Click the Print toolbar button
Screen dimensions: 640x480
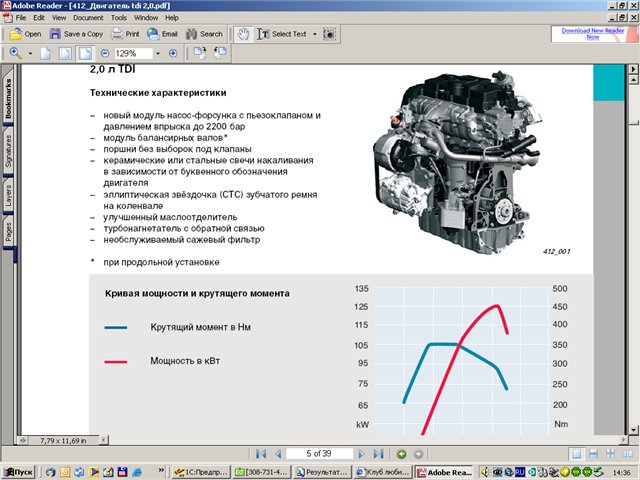tap(125, 34)
